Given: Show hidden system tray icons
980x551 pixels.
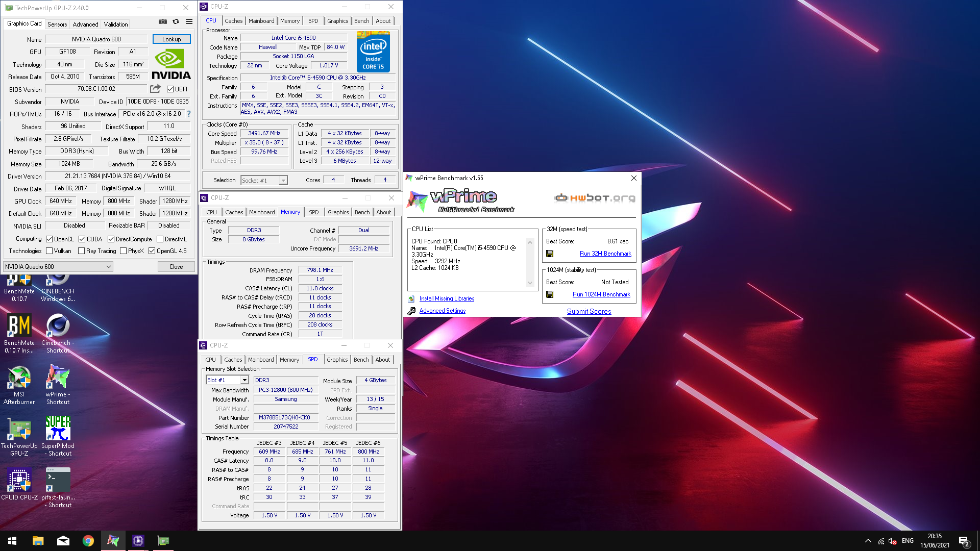Looking at the screenshot, I should click(868, 541).
